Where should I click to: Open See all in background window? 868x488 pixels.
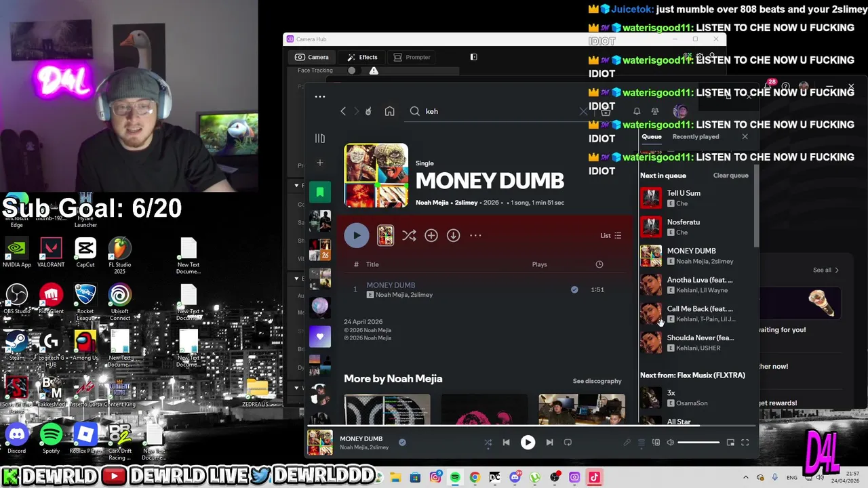pos(826,270)
